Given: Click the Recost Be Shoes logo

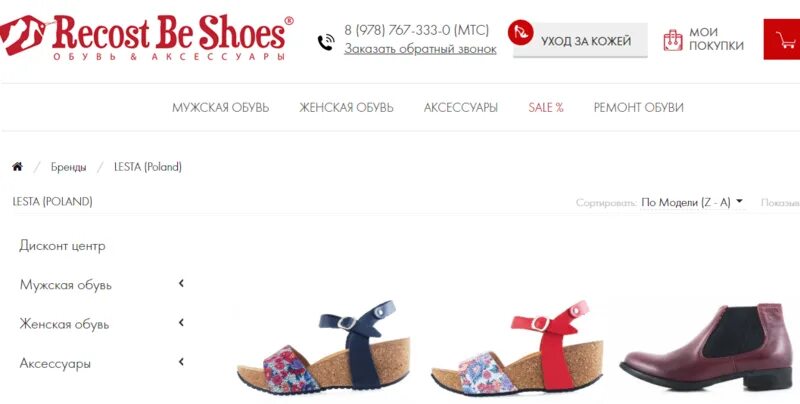Looking at the screenshot, I should pyautogui.click(x=146, y=37).
